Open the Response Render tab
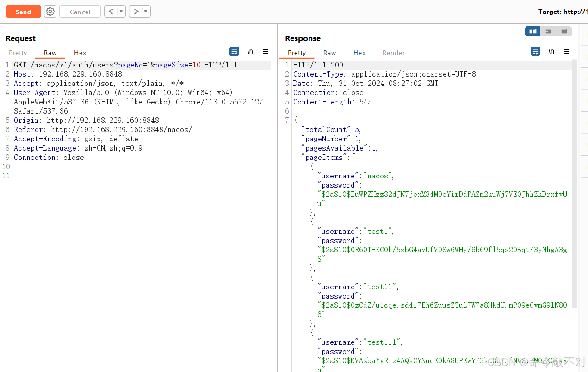 (394, 53)
